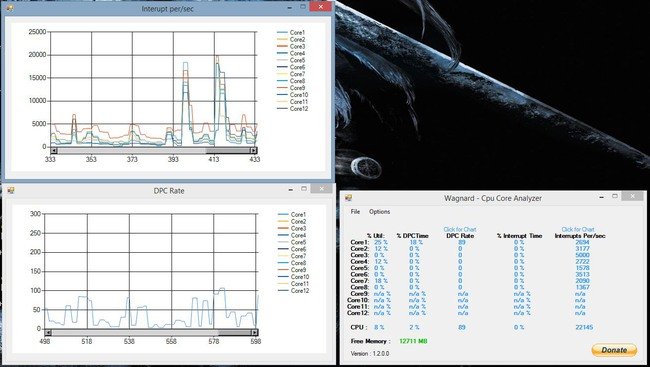Maximize the Interrupt per/sec window

click(x=303, y=7)
